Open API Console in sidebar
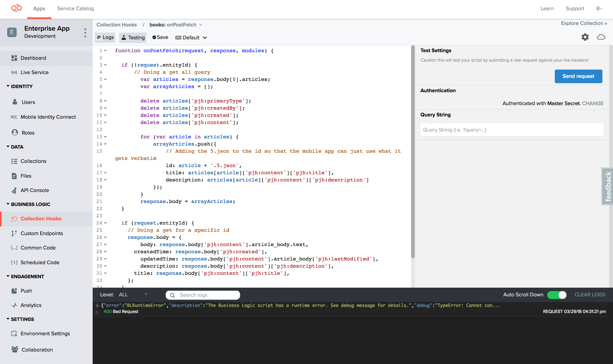This screenshot has height=364, width=613. point(35,190)
